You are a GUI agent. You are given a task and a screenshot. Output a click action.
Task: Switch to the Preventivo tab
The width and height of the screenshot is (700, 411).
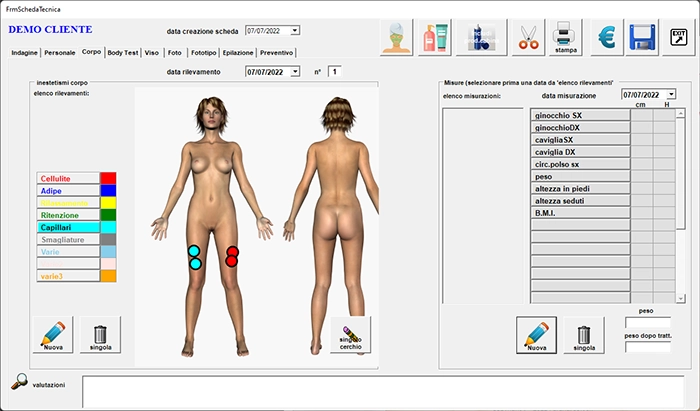point(277,53)
